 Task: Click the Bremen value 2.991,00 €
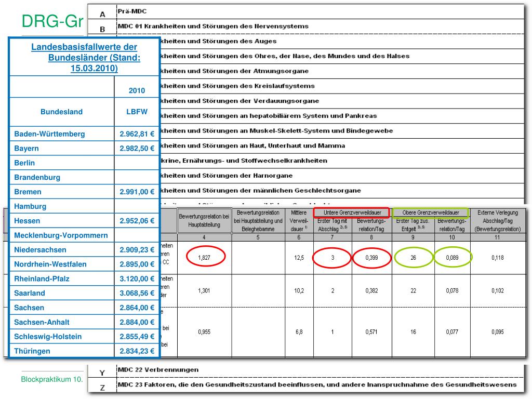coord(137,192)
